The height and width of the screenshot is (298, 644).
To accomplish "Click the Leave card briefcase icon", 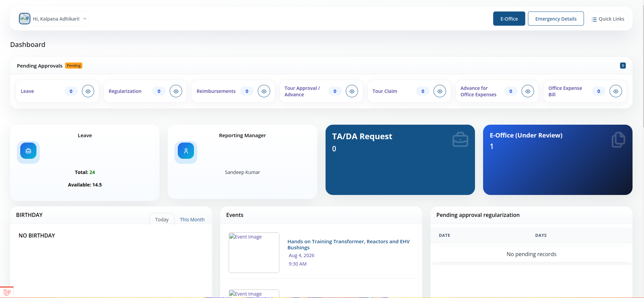I will [x=28, y=151].
